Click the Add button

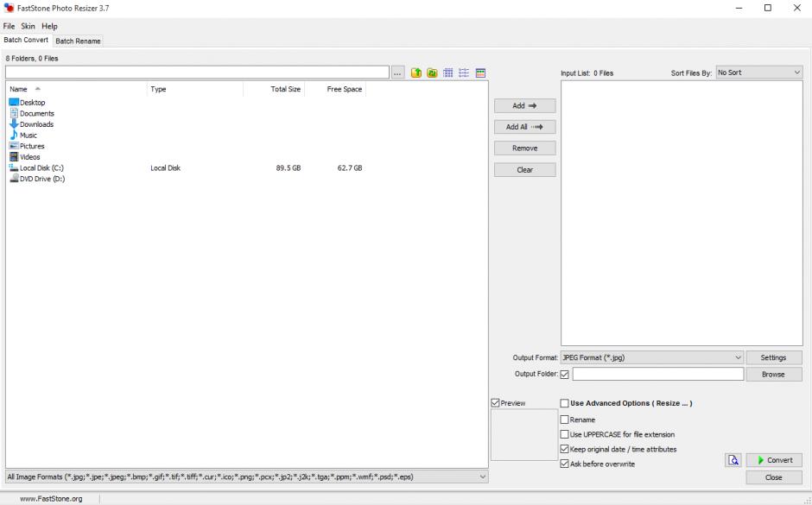coord(524,105)
